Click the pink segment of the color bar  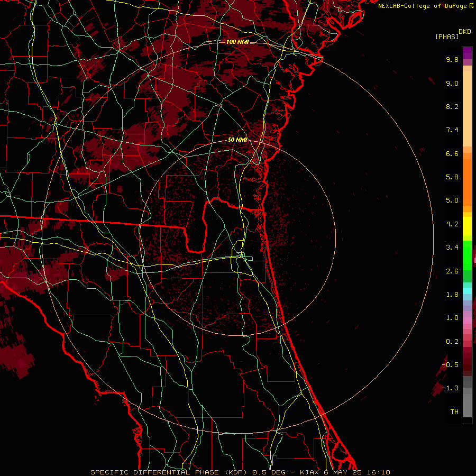467,321
